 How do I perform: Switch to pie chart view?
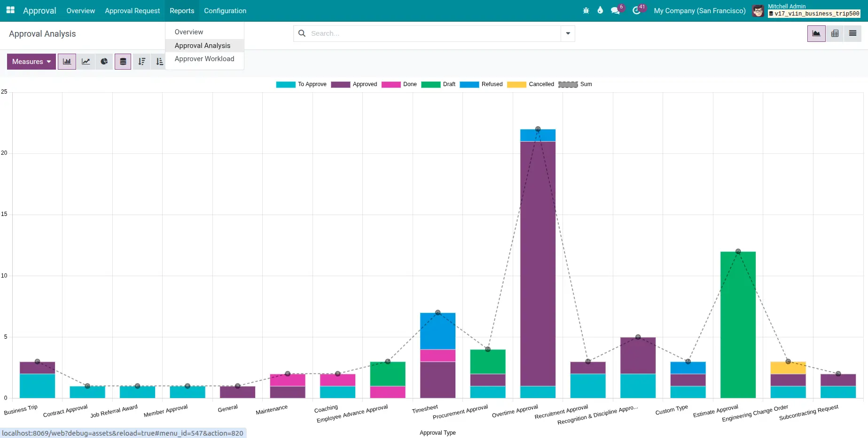click(x=104, y=62)
